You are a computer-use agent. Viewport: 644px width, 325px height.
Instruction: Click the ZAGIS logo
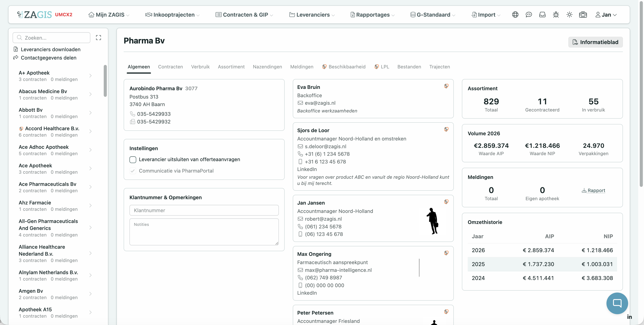(x=34, y=15)
